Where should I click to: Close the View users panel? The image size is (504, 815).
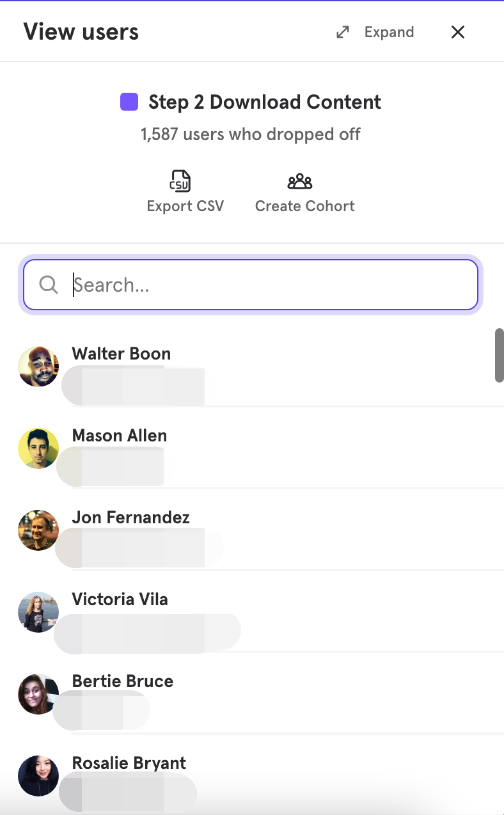pyautogui.click(x=458, y=32)
